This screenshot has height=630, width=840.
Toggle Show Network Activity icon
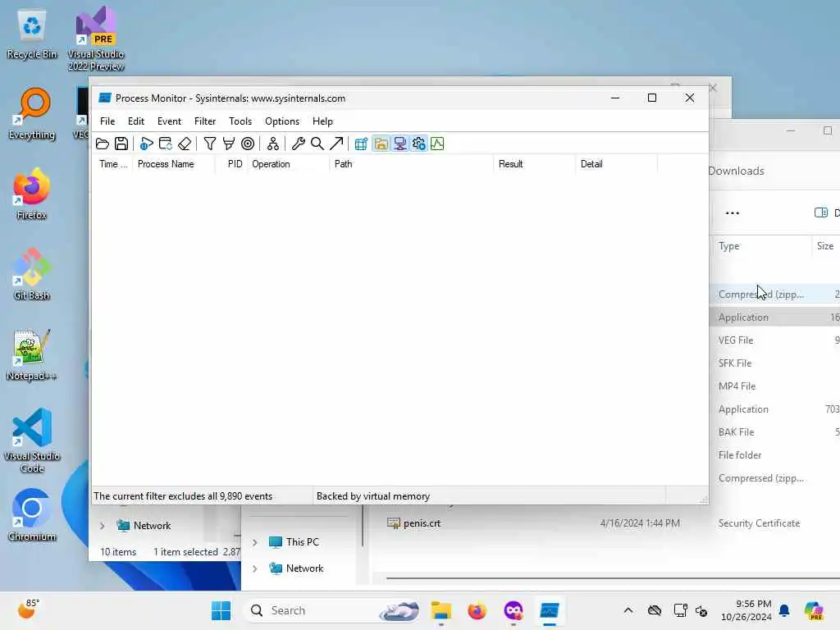point(399,144)
